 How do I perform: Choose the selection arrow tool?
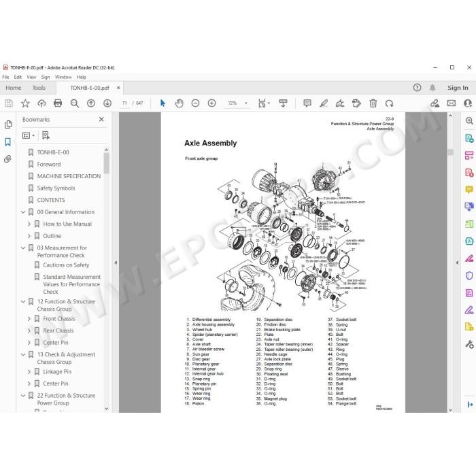point(163,103)
